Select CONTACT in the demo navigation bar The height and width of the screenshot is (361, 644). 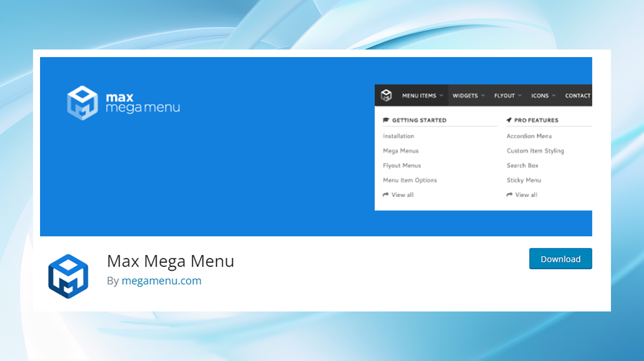pos(577,95)
